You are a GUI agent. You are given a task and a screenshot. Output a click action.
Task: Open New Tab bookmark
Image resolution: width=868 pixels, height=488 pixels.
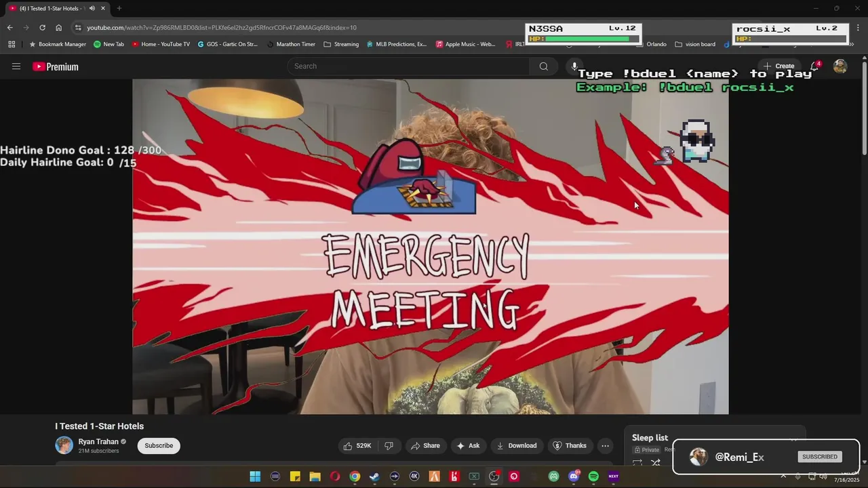coord(108,44)
